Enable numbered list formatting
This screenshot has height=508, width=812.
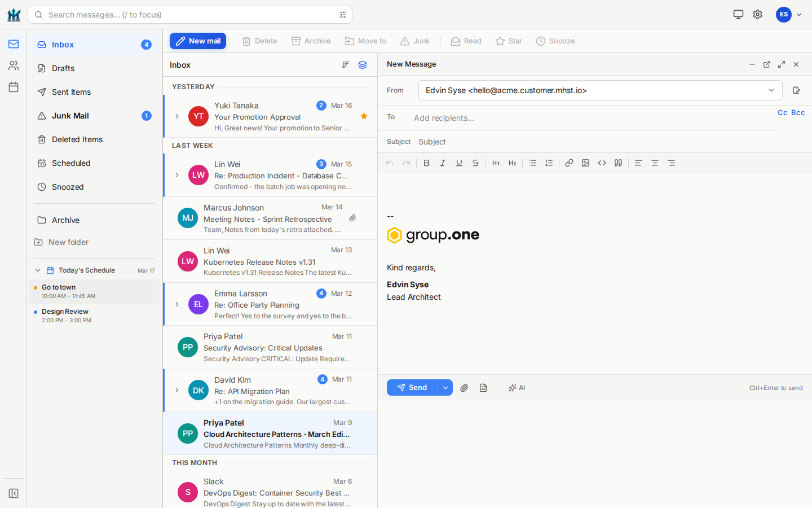pos(549,163)
